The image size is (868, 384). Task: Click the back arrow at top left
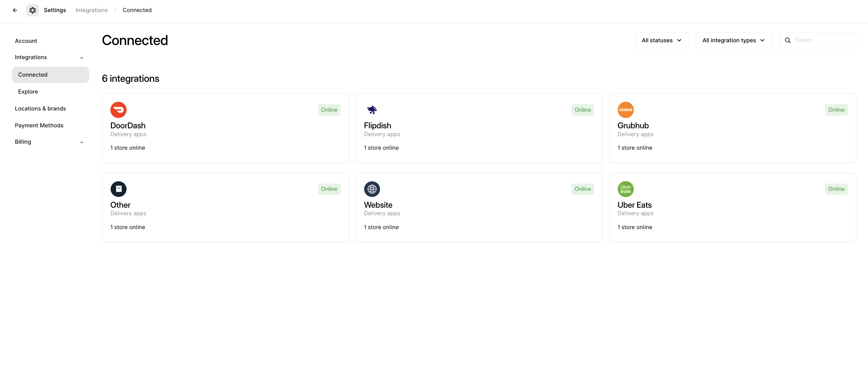coord(15,10)
